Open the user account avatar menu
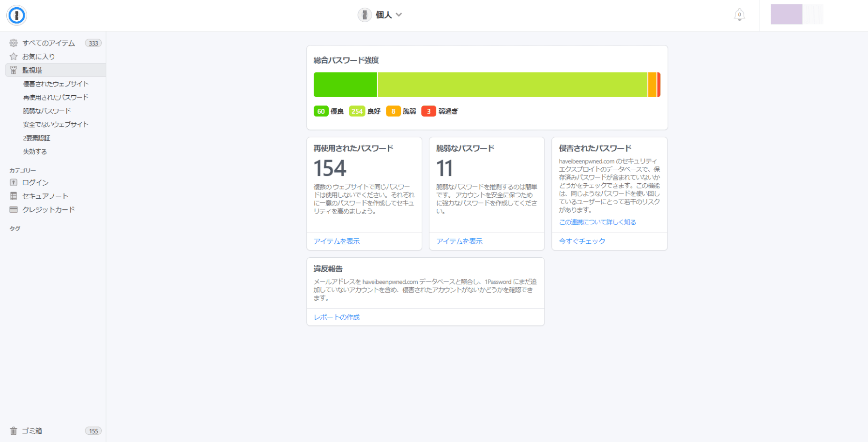Viewport: 868px width, 442px height. point(797,14)
